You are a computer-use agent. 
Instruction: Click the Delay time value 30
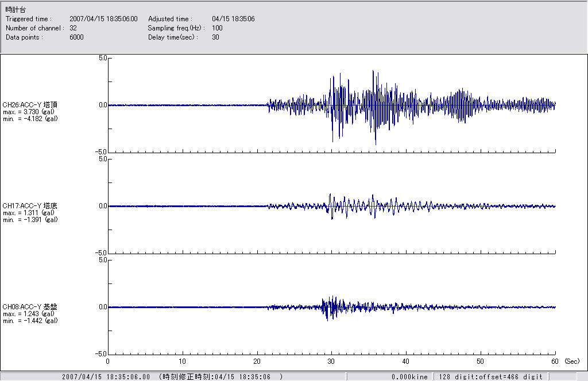coord(215,37)
